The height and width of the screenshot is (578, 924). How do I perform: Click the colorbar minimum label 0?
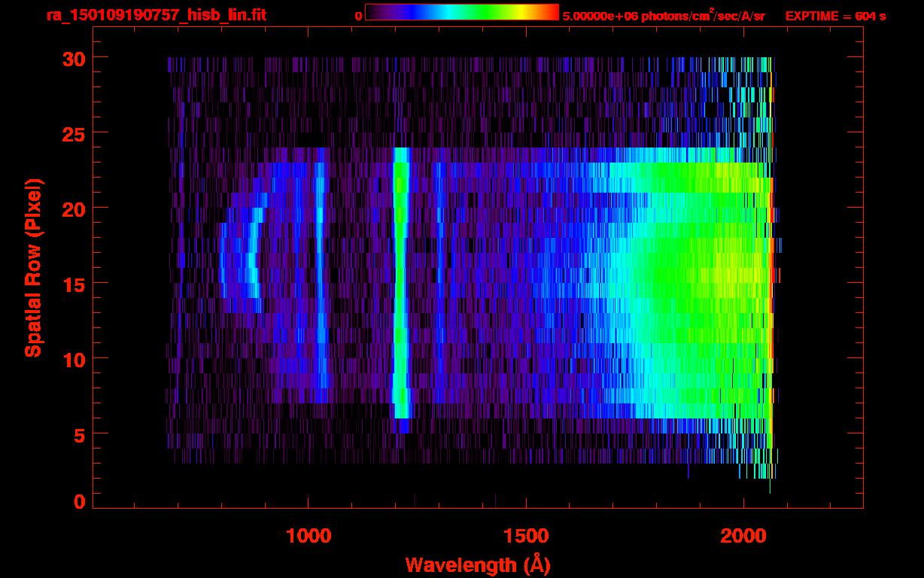[x=358, y=16]
